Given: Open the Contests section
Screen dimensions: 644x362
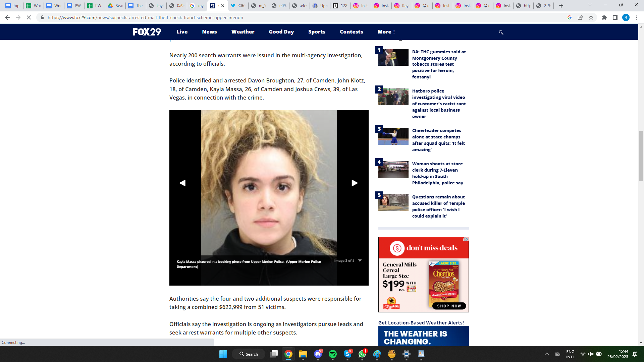Looking at the screenshot, I should pos(352,32).
